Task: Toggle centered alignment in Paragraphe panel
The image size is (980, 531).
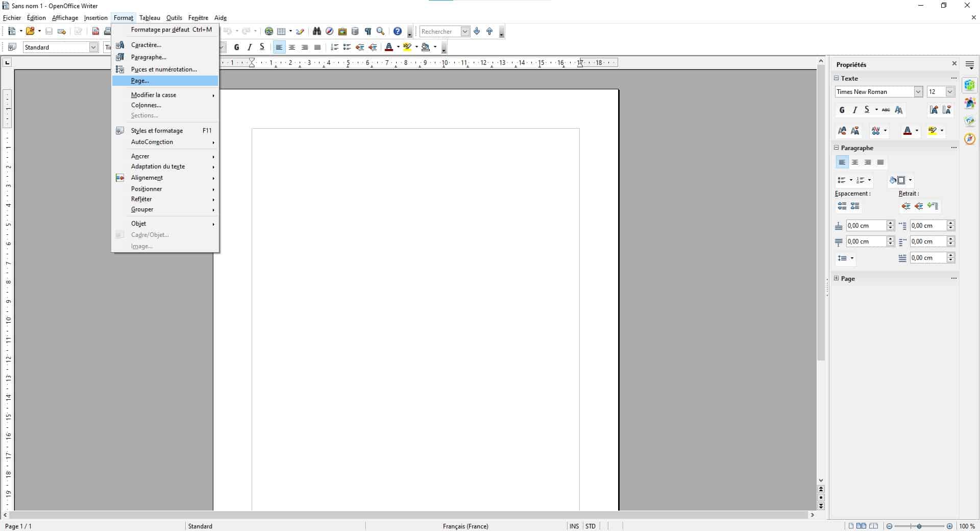Action: pyautogui.click(x=855, y=162)
